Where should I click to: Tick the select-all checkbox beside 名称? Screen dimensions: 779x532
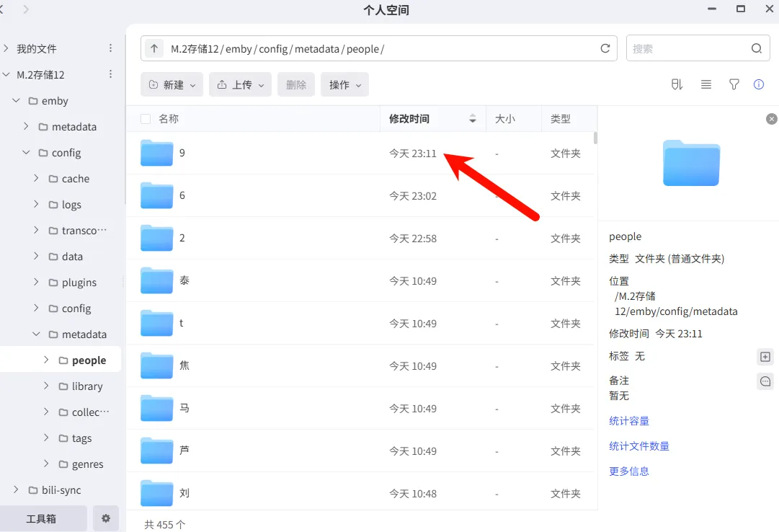click(146, 119)
